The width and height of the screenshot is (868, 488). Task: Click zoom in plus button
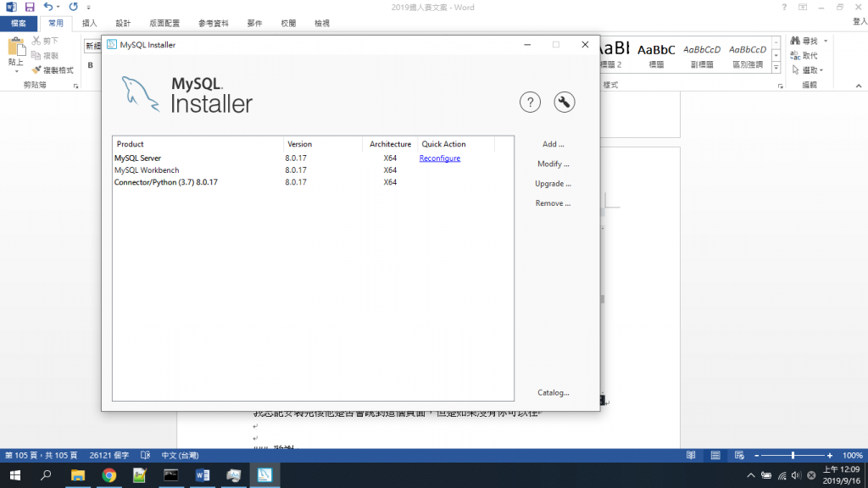coord(829,455)
